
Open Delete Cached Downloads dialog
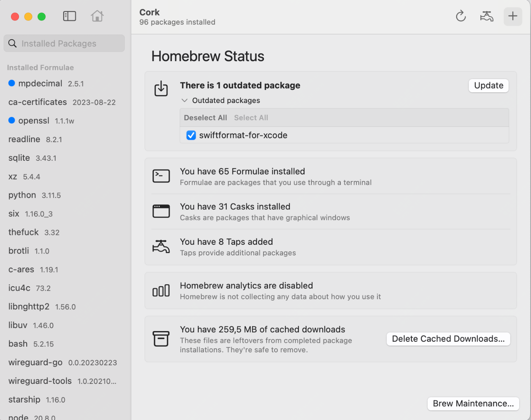(x=448, y=339)
